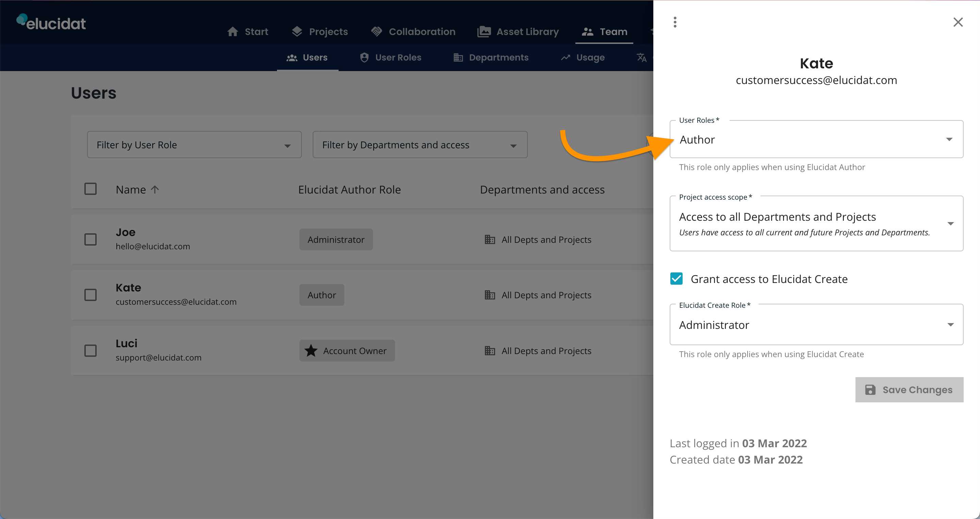Expand the Filter by User Role dropdown
Image resolution: width=980 pixels, height=519 pixels.
click(194, 145)
